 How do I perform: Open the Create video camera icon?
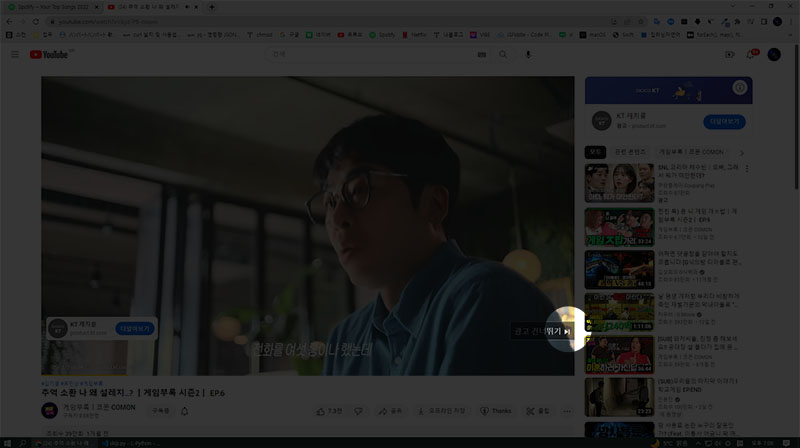[x=730, y=54]
